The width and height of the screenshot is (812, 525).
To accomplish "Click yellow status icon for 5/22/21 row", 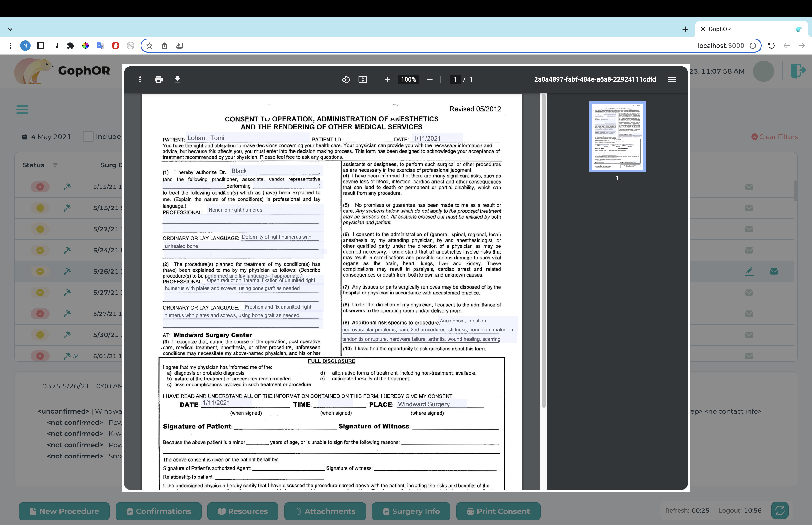I will coord(40,229).
